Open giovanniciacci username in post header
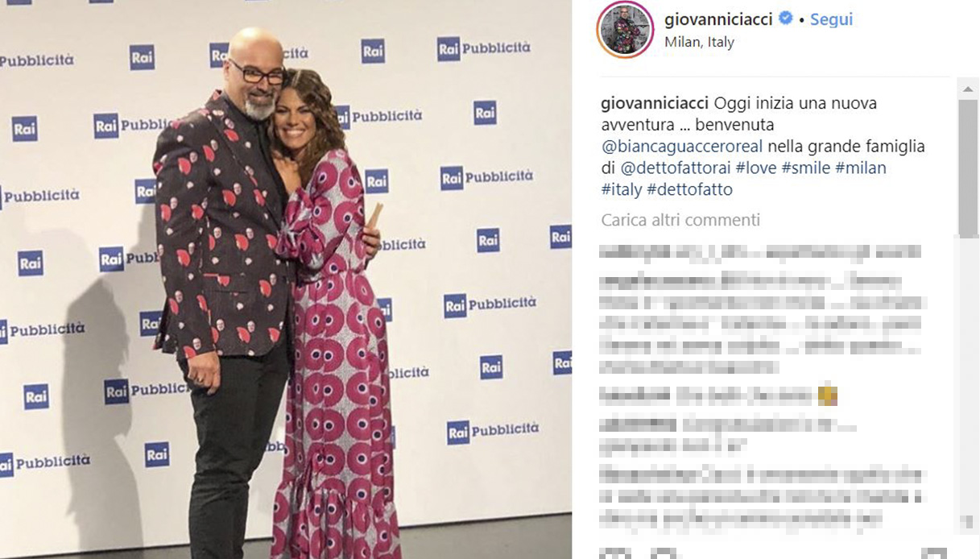Image resolution: width=980 pixels, height=559 pixels. pos(719,19)
